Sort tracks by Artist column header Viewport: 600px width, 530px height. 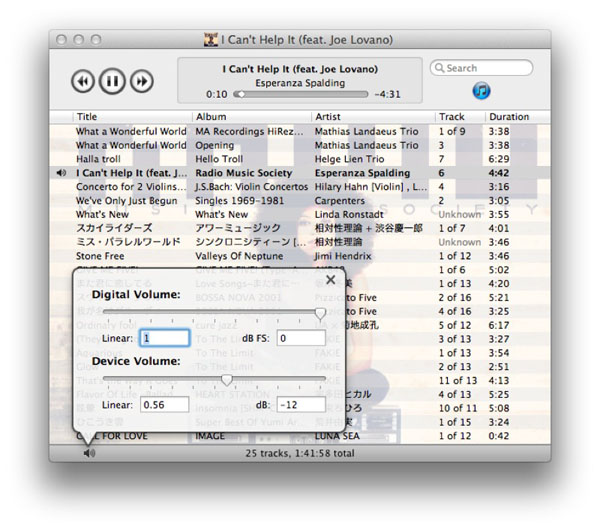372,117
